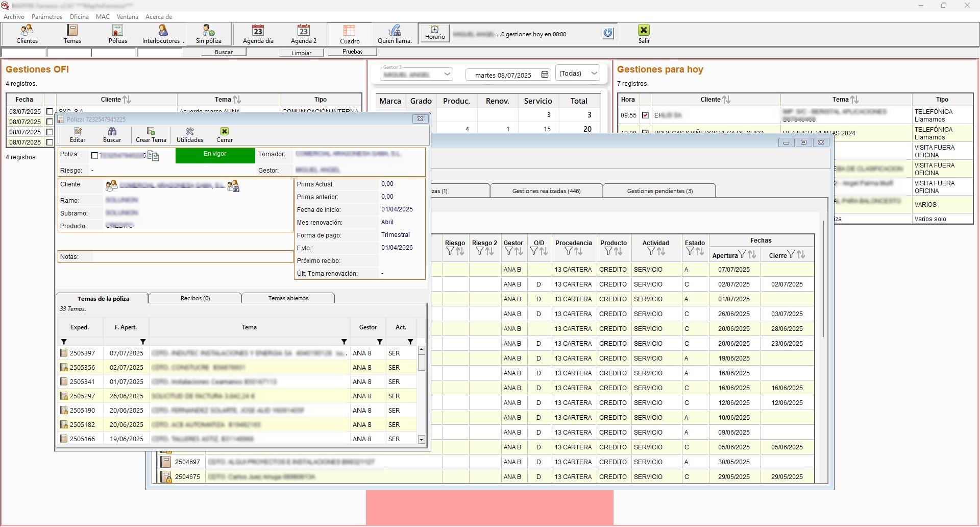Open Temas toolbar icon
The height and width of the screenshot is (527, 980).
tap(72, 34)
